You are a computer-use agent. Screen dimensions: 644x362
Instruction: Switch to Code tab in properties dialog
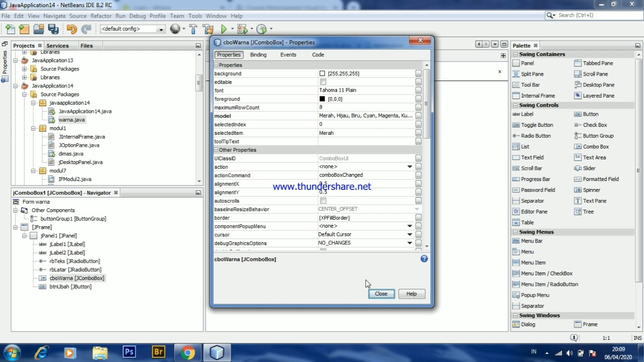point(318,55)
